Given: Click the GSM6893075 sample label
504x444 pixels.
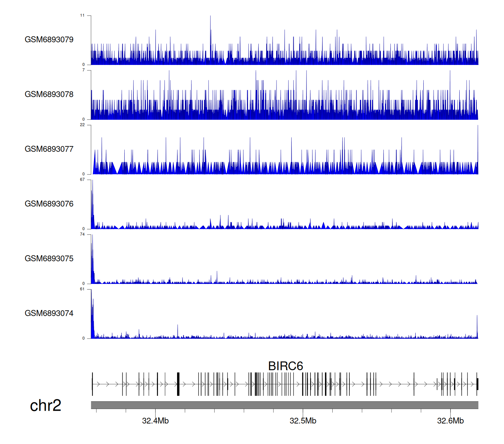Looking at the screenshot, I should pyautogui.click(x=49, y=259).
